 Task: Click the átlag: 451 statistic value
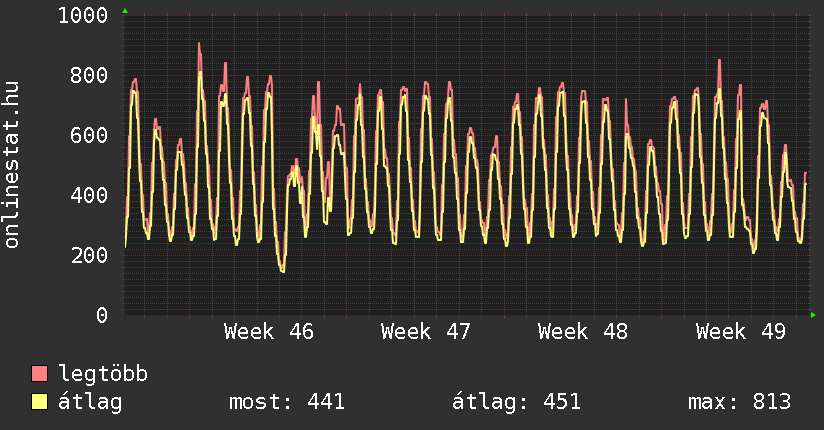pos(516,402)
